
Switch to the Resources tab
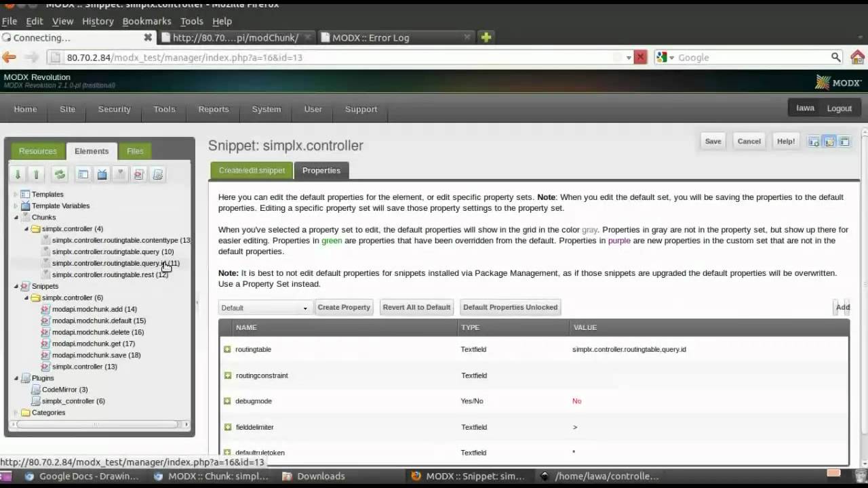(x=38, y=151)
